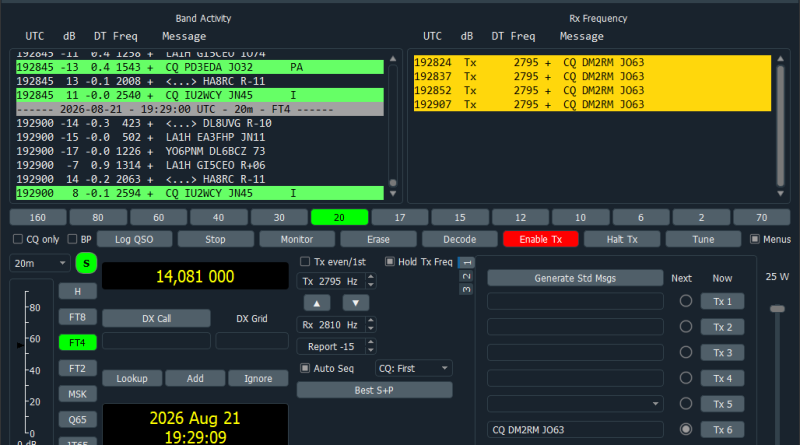This screenshot has width=800, height=445.
Task: Click the Best S+P button
Action: click(x=374, y=390)
